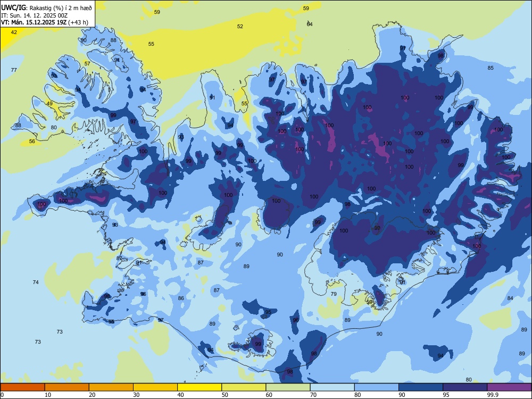The image size is (532, 399).
Task: Click the legend scale label '10'
Action: coord(48,395)
